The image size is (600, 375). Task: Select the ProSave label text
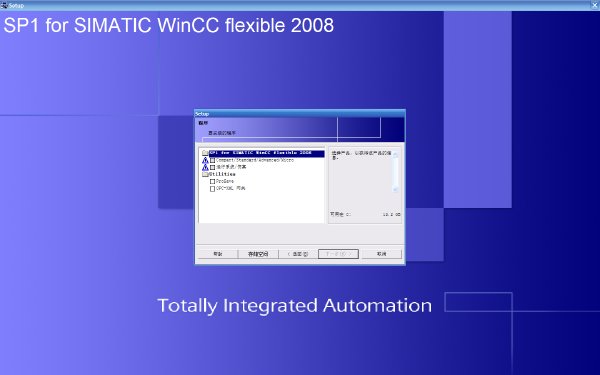pos(225,181)
